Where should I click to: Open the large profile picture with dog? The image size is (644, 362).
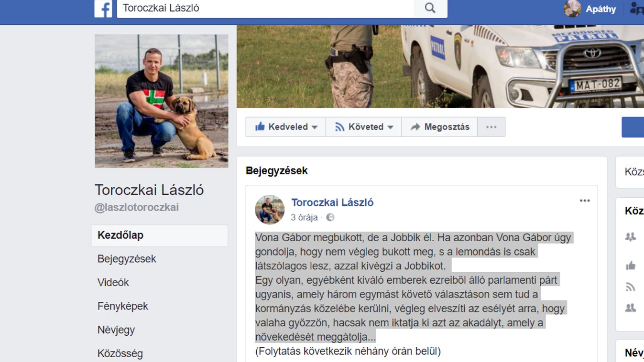(x=162, y=101)
